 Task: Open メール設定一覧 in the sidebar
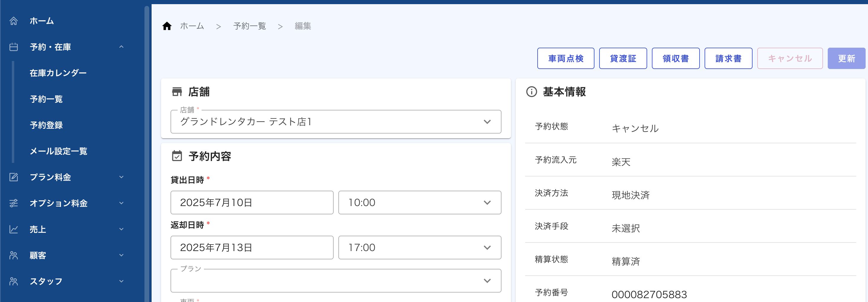click(x=58, y=151)
